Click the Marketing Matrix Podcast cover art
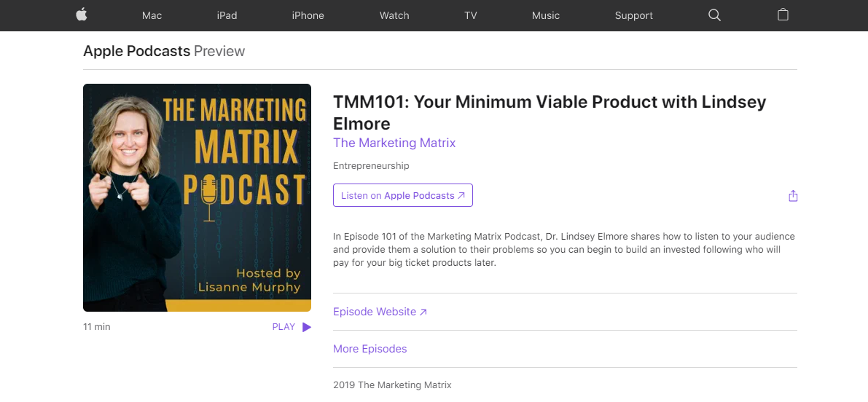 point(197,197)
